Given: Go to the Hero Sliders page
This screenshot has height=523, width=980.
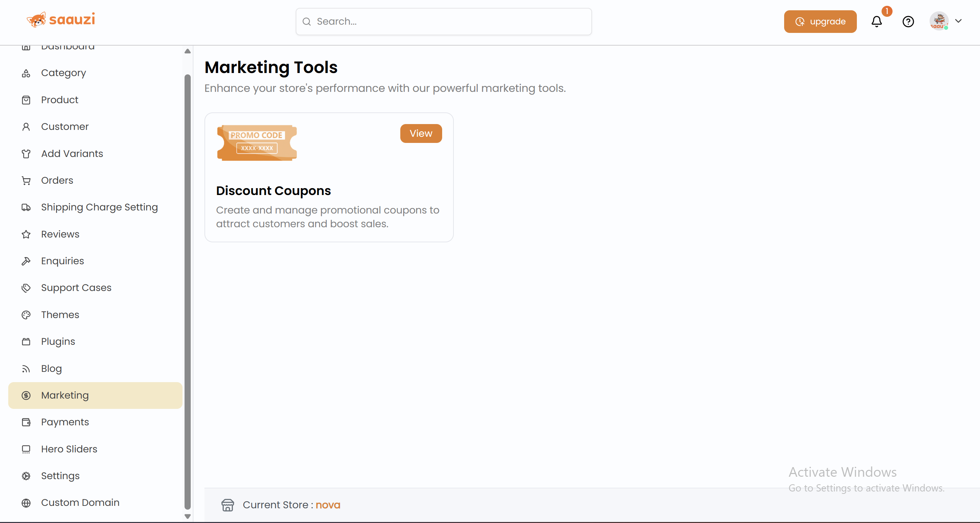Looking at the screenshot, I should [69, 449].
